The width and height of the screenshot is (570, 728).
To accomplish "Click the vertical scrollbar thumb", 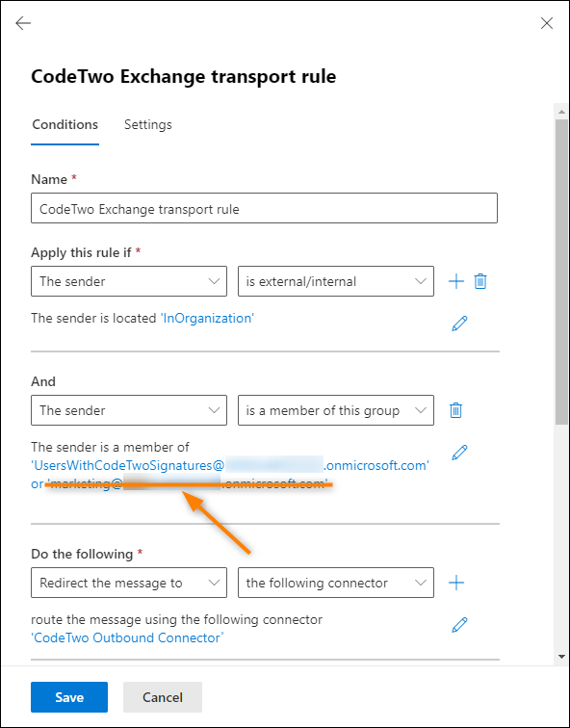I will pos(561,272).
